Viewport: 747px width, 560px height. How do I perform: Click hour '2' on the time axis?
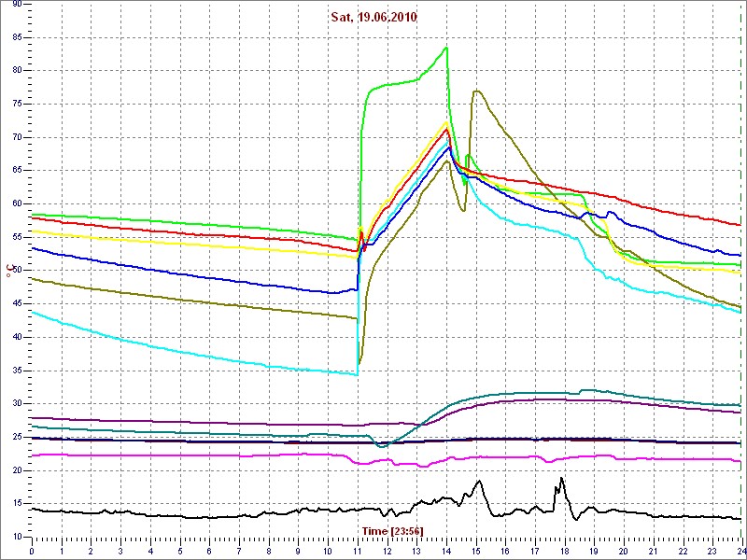click(91, 551)
